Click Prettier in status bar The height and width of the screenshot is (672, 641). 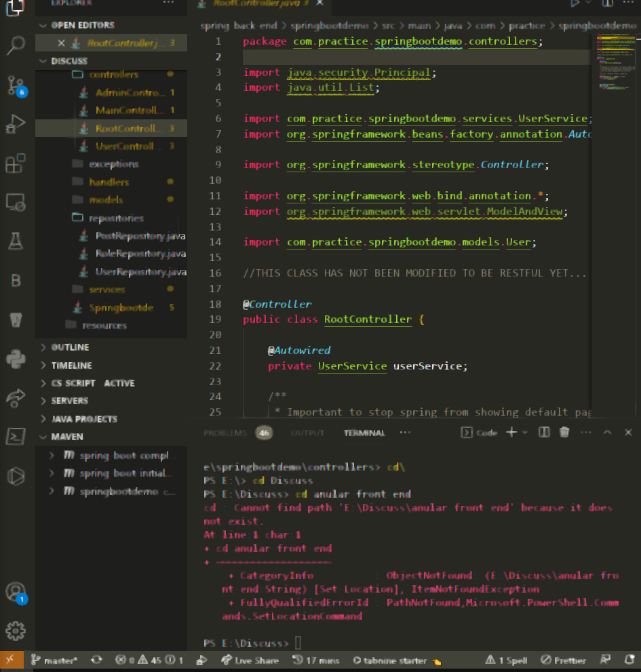[563, 660]
